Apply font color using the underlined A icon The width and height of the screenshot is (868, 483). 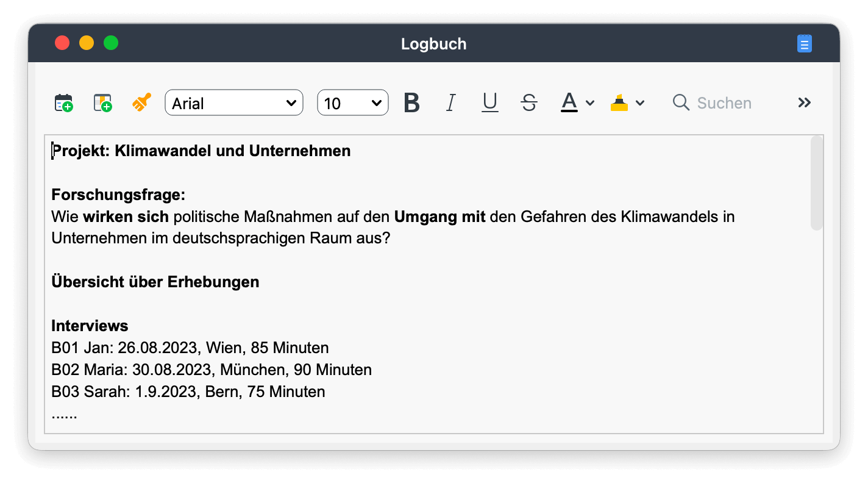[569, 102]
